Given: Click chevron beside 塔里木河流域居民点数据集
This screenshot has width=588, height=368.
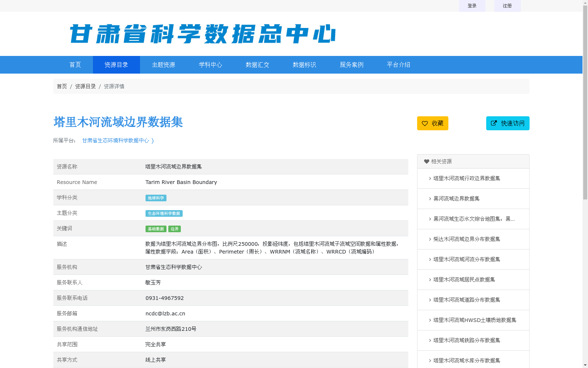Looking at the screenshot, I should click(x=430, y=280).
